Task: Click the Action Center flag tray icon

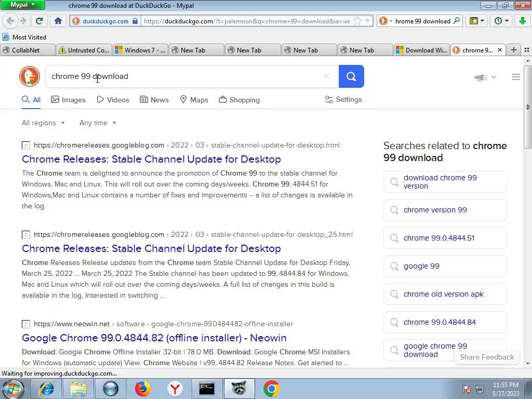Action: pos(467,389)
